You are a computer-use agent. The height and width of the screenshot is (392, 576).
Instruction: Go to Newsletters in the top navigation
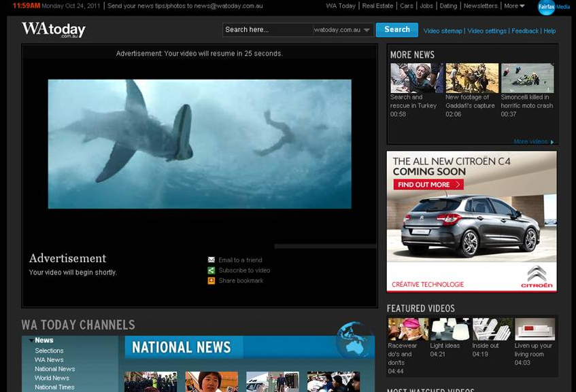(480, 6)
